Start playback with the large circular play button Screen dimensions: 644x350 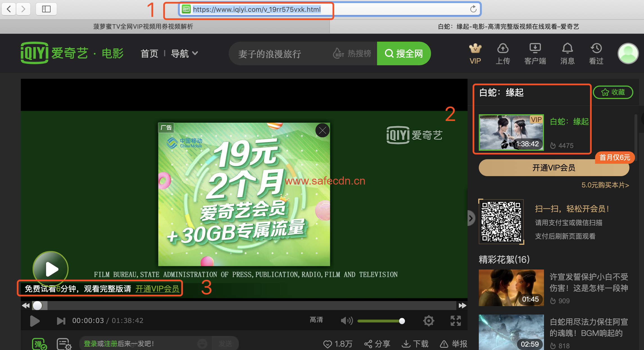[51, 269]
